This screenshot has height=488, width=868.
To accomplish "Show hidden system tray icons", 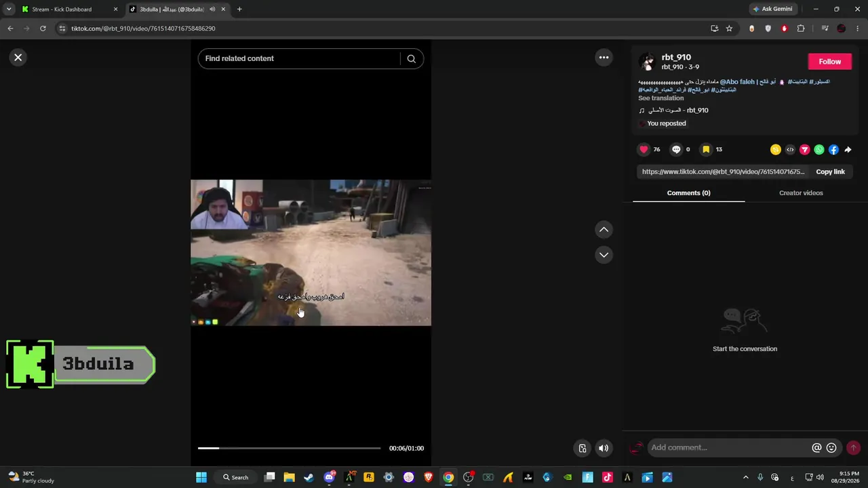I will [x=746, y=477].
